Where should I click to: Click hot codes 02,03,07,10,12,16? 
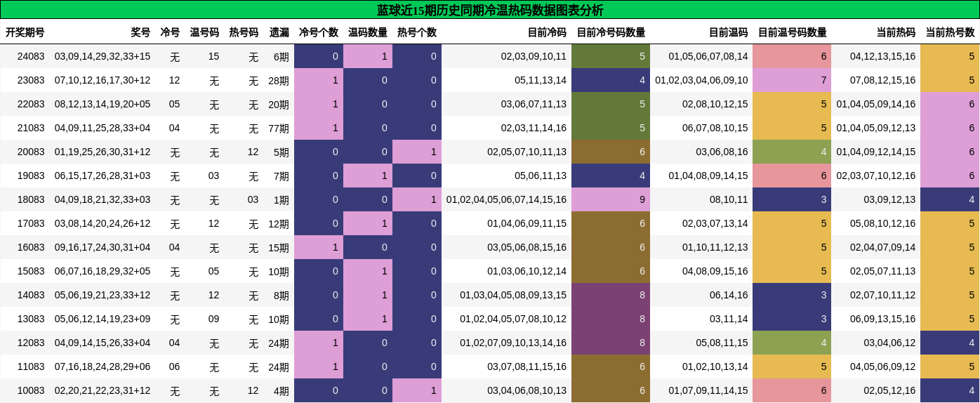click(876, 176)
